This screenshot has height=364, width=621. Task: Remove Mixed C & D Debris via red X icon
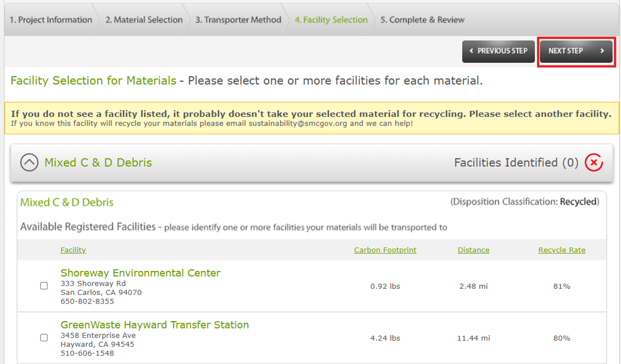coord(594,163)
